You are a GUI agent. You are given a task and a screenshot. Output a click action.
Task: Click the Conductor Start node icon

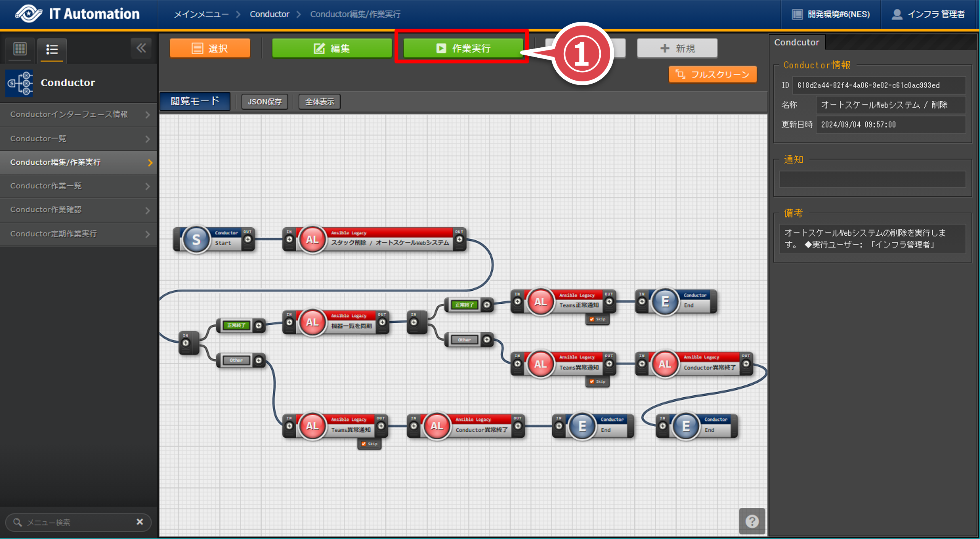[x=196, y=240]
